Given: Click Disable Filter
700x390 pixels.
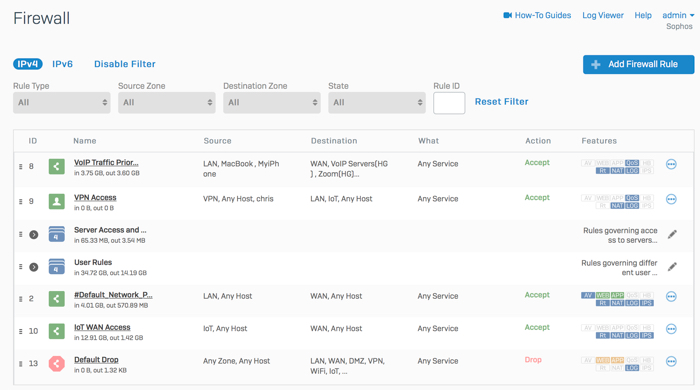Looking at the screenshot, I should click(x=125, y=64).
